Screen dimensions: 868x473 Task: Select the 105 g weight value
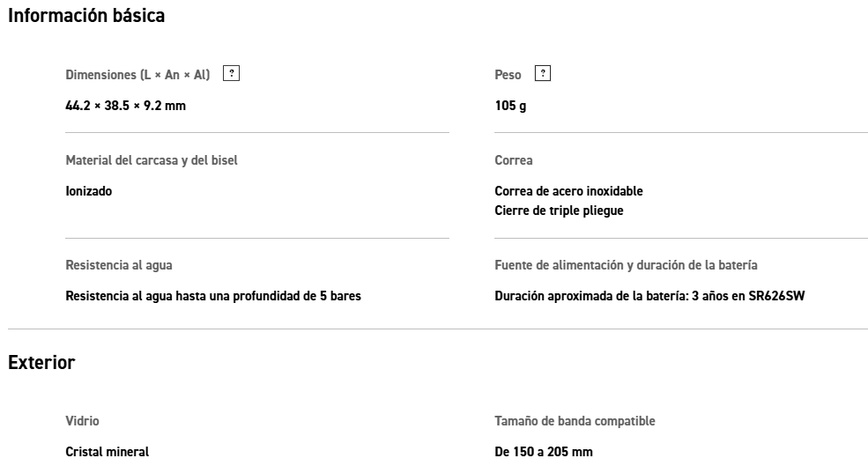click(x=511, y=107)
